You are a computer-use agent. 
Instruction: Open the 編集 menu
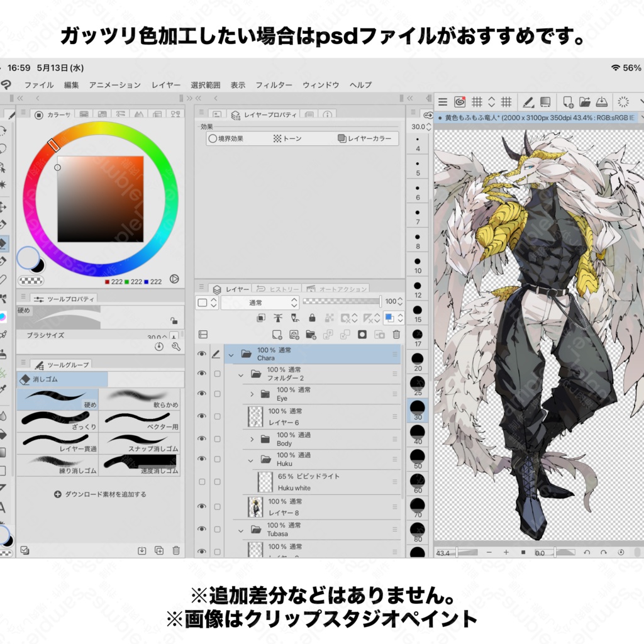coord(72,85)
